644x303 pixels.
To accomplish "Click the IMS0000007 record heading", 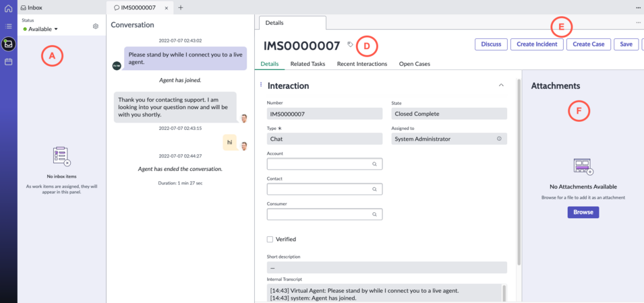I will point(302,46).
